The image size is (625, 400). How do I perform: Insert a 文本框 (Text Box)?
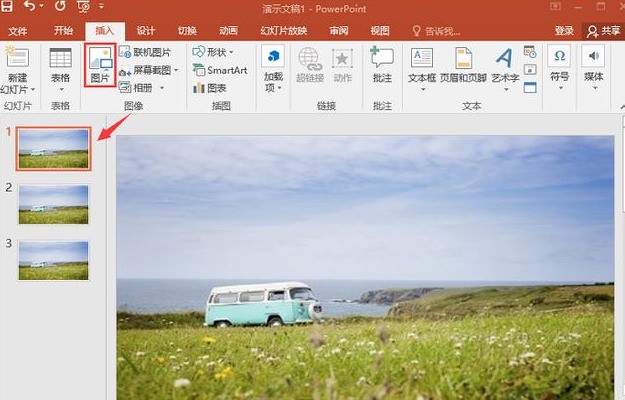(421, 64)
